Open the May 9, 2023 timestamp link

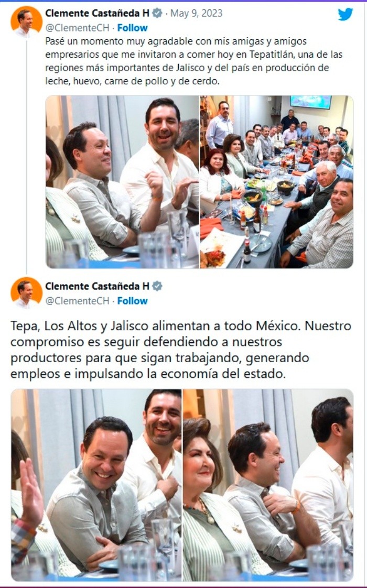[196, 13]
